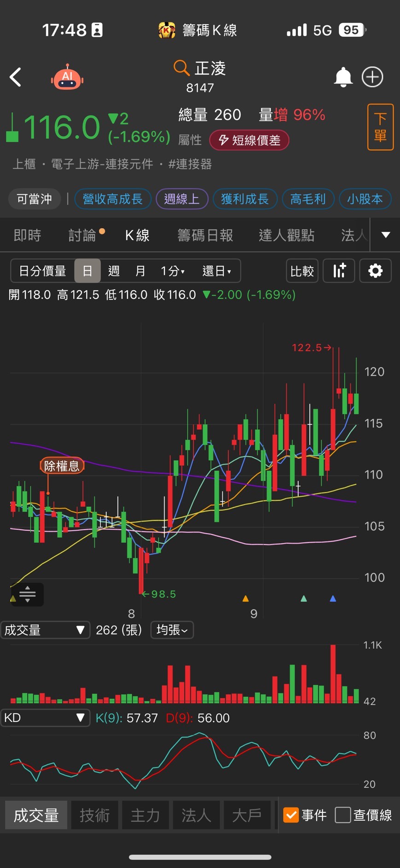Select the 小股本 tag

365,199
